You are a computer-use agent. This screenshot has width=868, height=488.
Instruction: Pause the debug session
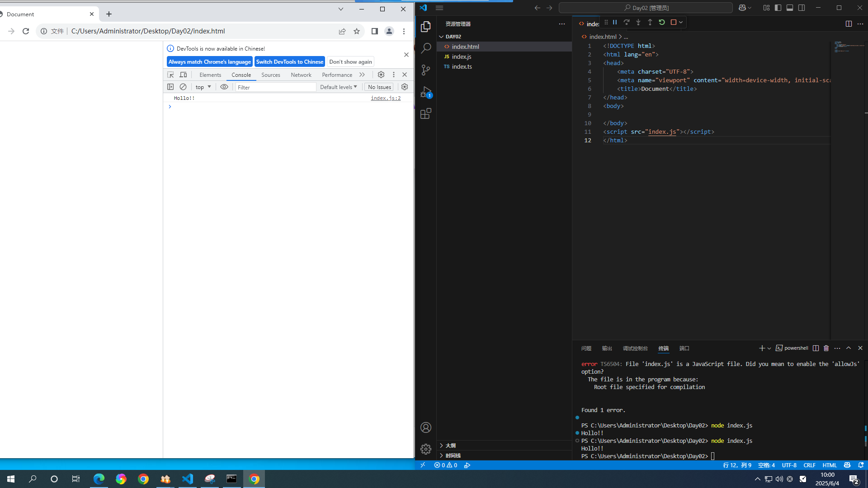[x=615, y=22]
